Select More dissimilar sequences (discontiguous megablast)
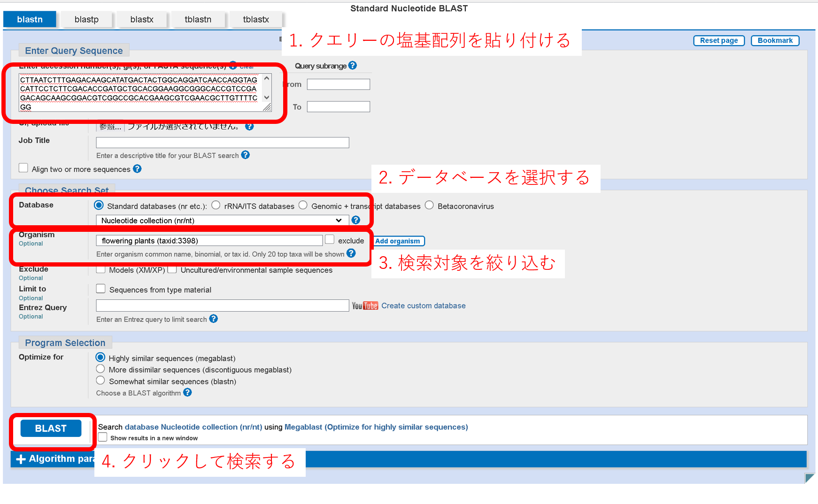The height and width of the screenshot is (504, 818). [100, 369]
